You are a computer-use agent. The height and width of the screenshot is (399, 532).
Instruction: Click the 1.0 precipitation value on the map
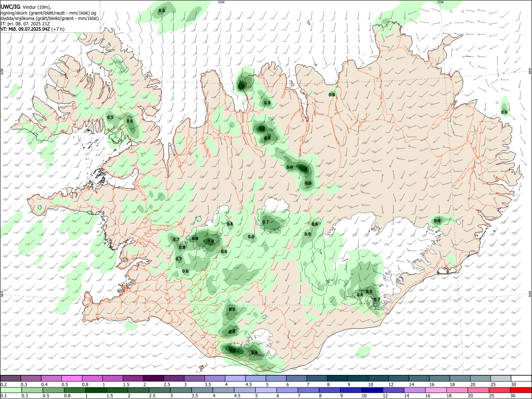pos(211,241)
